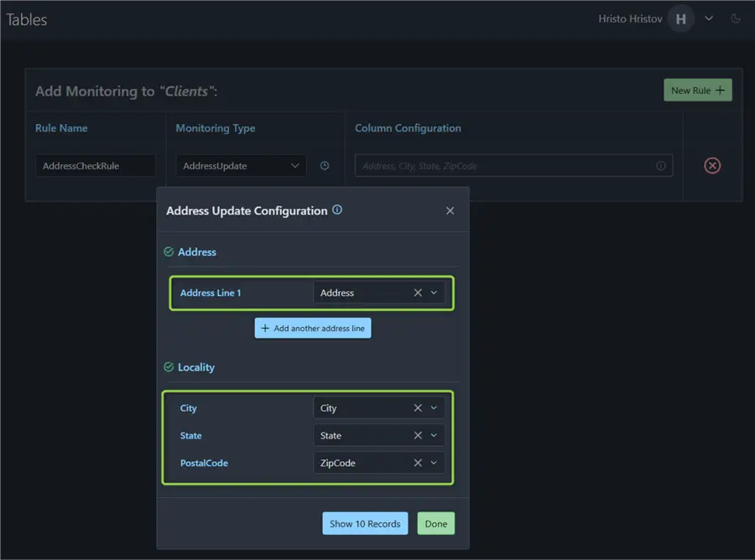Click info icon next to Address Update Configuration
The image size is (755, 560).
pyautogui.click(x=337, y=210)
